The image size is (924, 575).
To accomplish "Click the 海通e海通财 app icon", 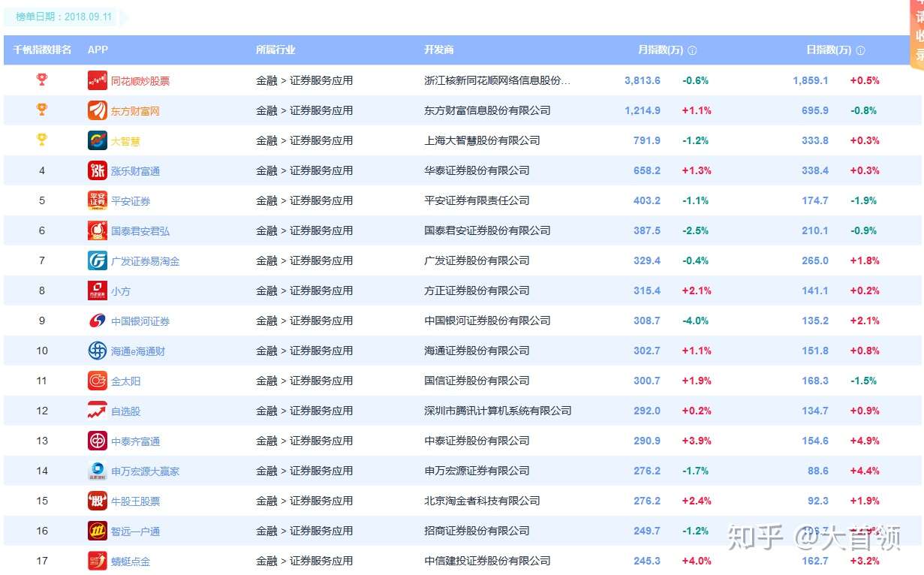I will tap(98, 351).
